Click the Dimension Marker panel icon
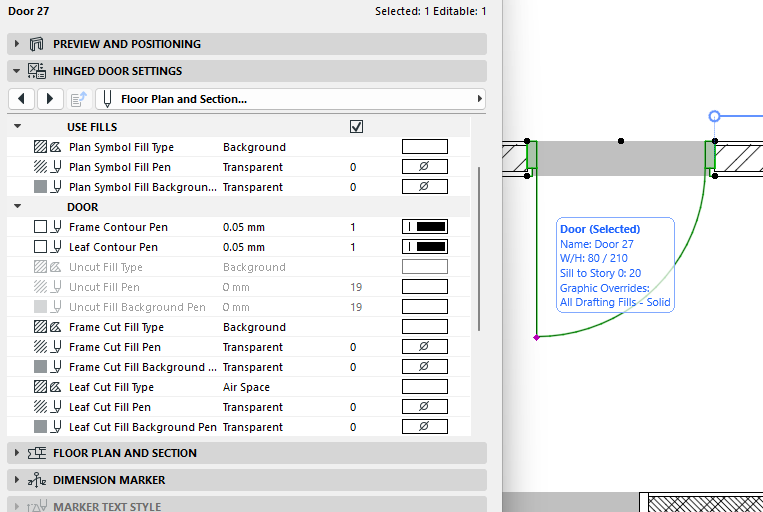 (x=36, y=480)
